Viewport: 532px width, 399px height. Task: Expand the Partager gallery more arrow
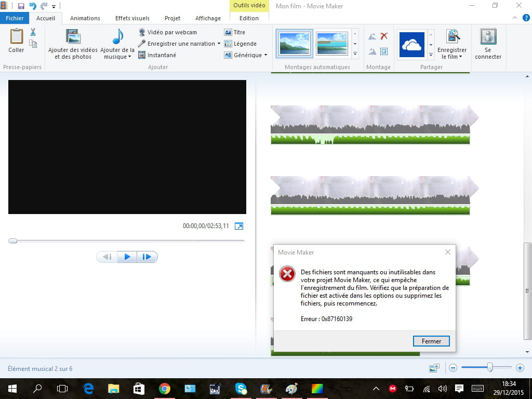pyautogui.click(x=431, y=55)
